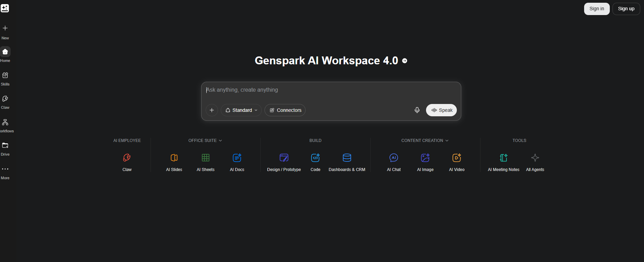The height and width of the screenshot is (262, 644).
Task: Open AI Slides
Action: coord(174,162)
